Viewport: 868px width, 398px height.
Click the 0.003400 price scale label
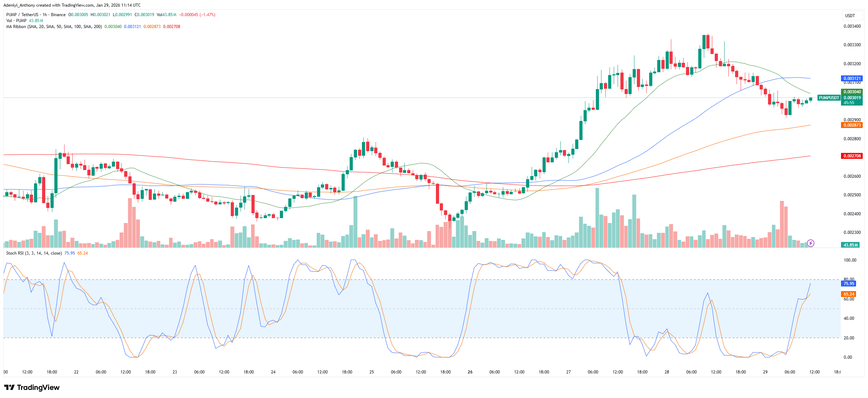[852, 26]
